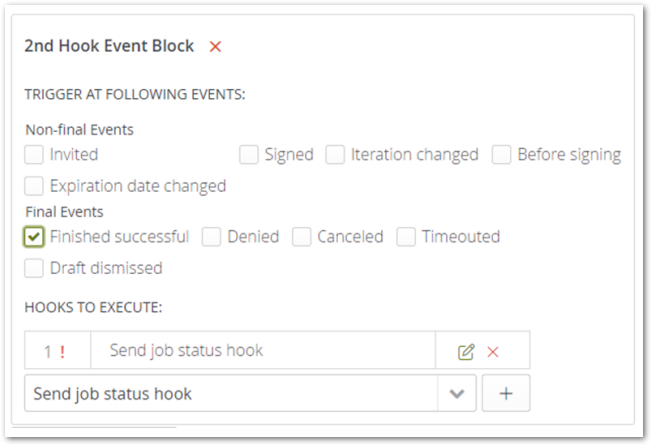The image size is (652, 446).
Task: Add selected hook with plus button
Action: (x=506, y=394)
